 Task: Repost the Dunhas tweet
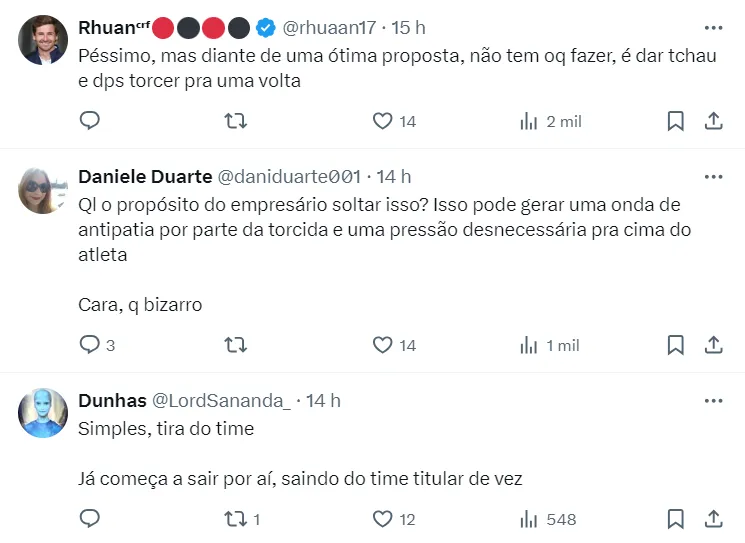[x=235, y=519]
